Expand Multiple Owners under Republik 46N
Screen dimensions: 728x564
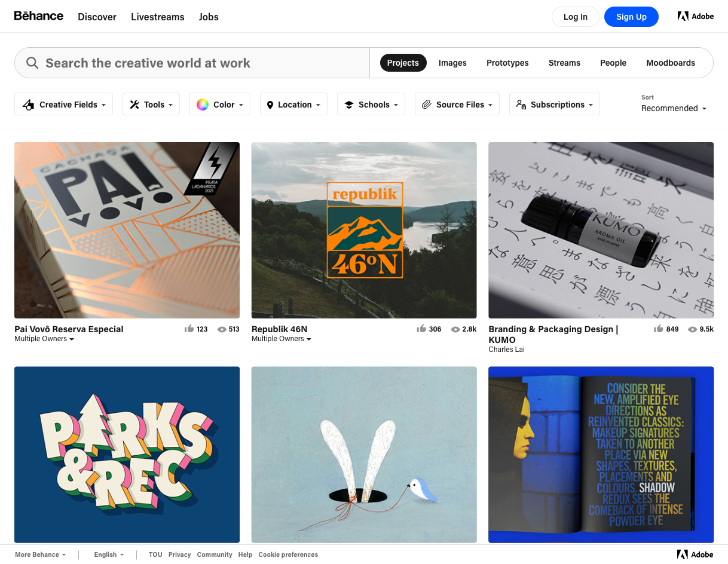[281, 339]
